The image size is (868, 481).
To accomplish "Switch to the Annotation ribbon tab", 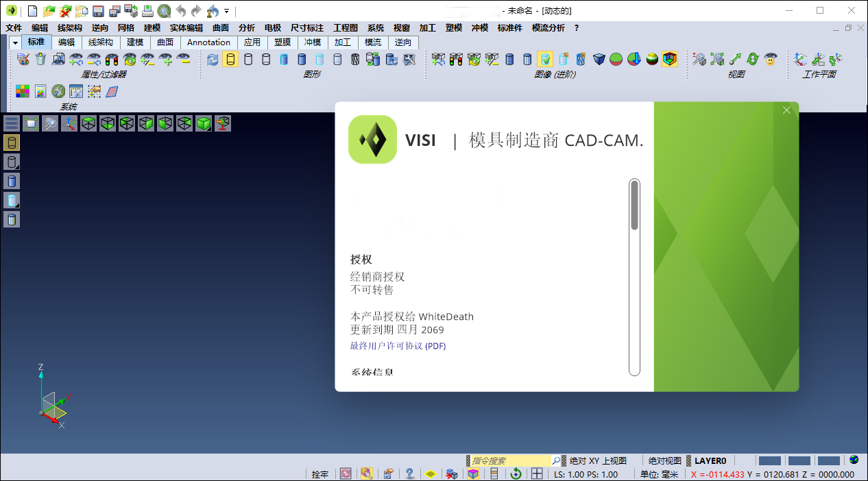I will pos(208,42).
